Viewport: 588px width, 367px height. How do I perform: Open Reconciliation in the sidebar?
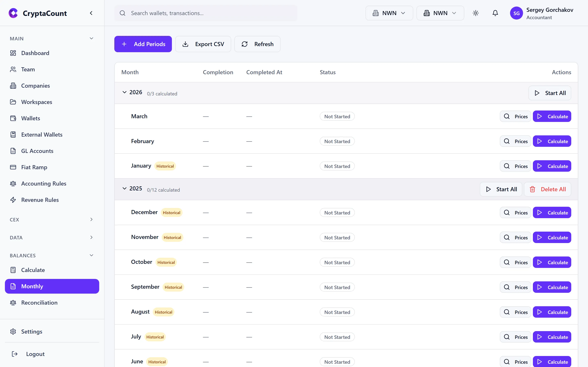[x=39, y=302]
